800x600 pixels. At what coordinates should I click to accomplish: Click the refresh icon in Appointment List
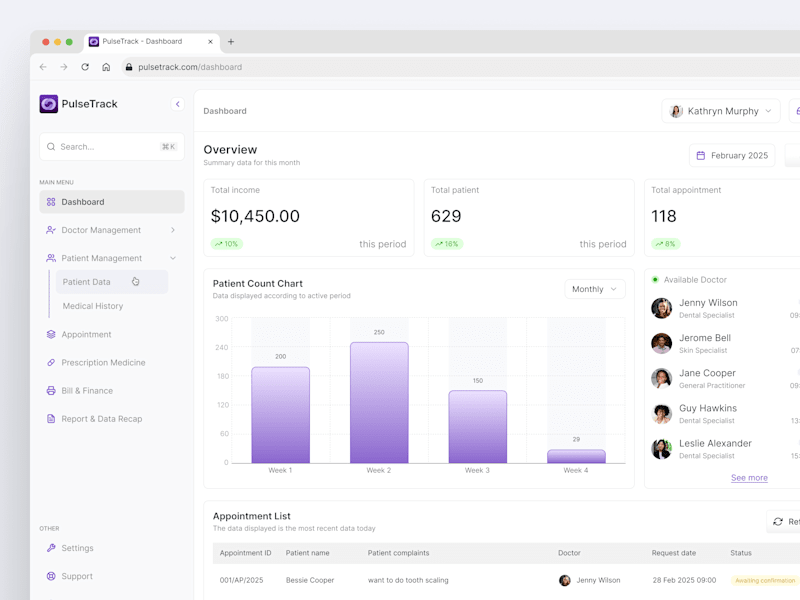(x=778, y=521)
